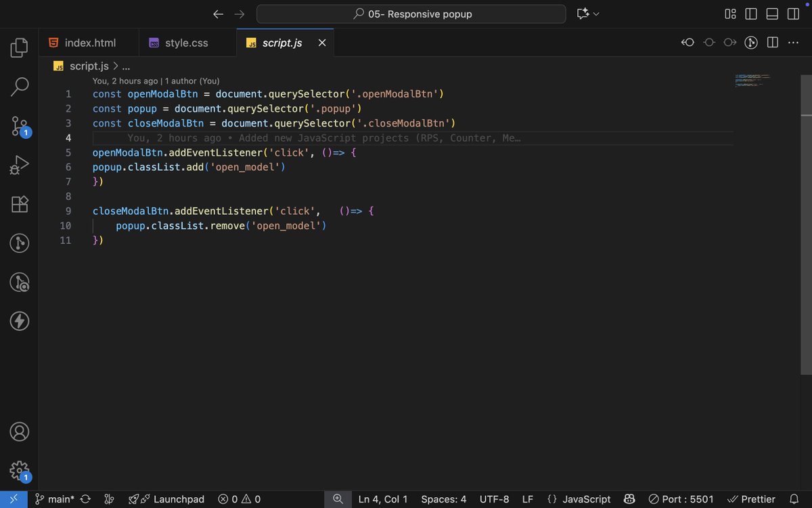Click the '1 author (You)' code lens

click(191, 81)
